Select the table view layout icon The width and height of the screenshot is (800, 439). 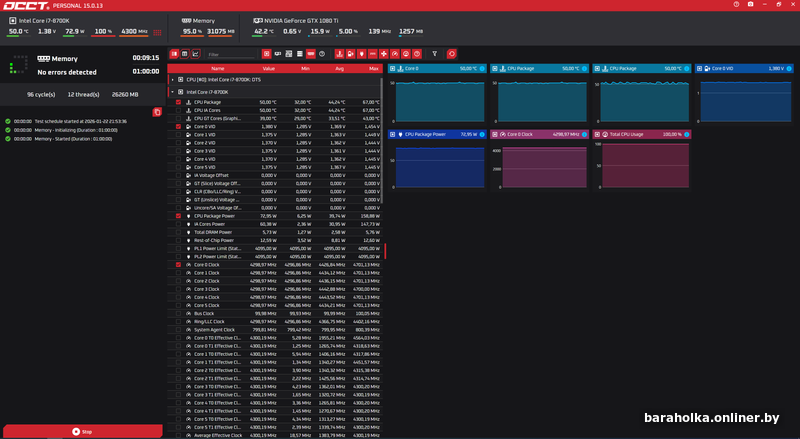pos(183,53)
